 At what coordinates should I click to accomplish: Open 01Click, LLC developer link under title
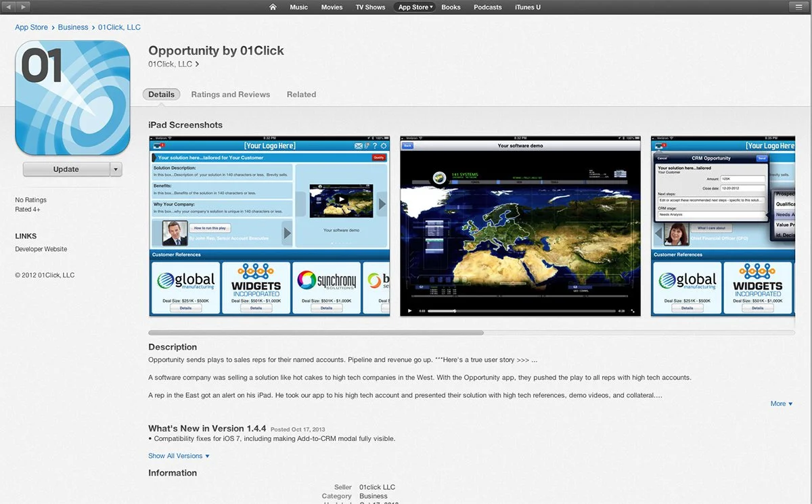coord(174,64)
